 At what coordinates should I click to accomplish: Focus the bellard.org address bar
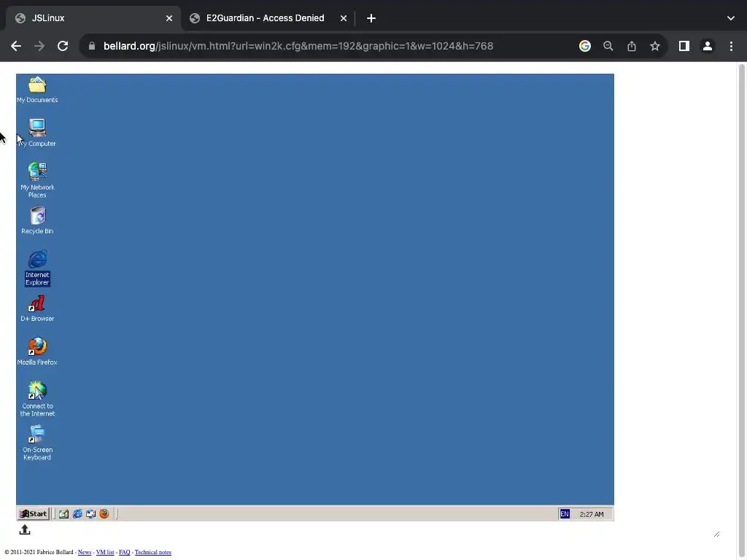(x=298, y=46)
